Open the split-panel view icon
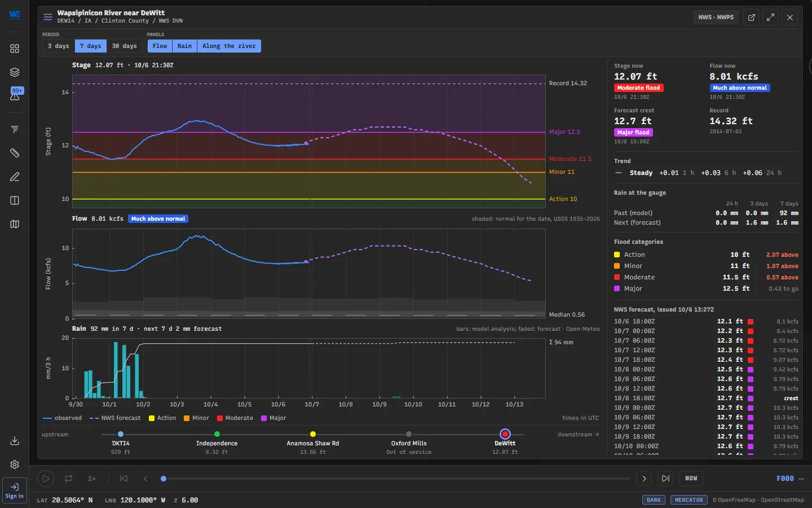 coord(15,200)
